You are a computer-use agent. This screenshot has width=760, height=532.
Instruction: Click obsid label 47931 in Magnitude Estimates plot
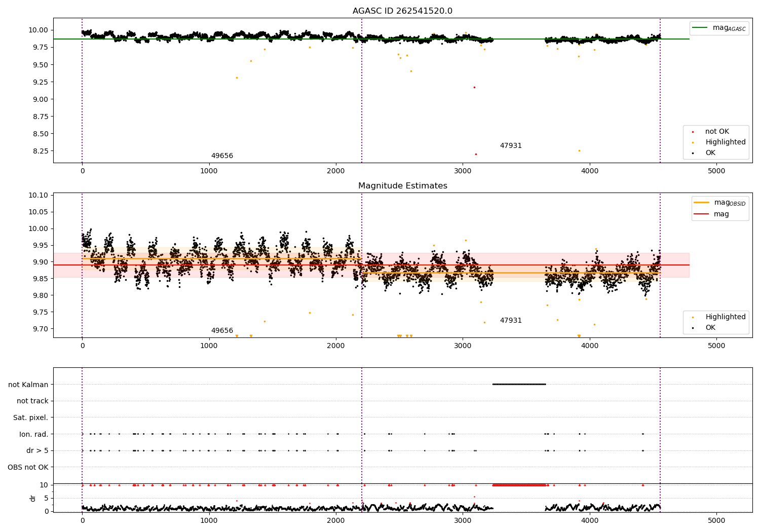pos(511,320)
